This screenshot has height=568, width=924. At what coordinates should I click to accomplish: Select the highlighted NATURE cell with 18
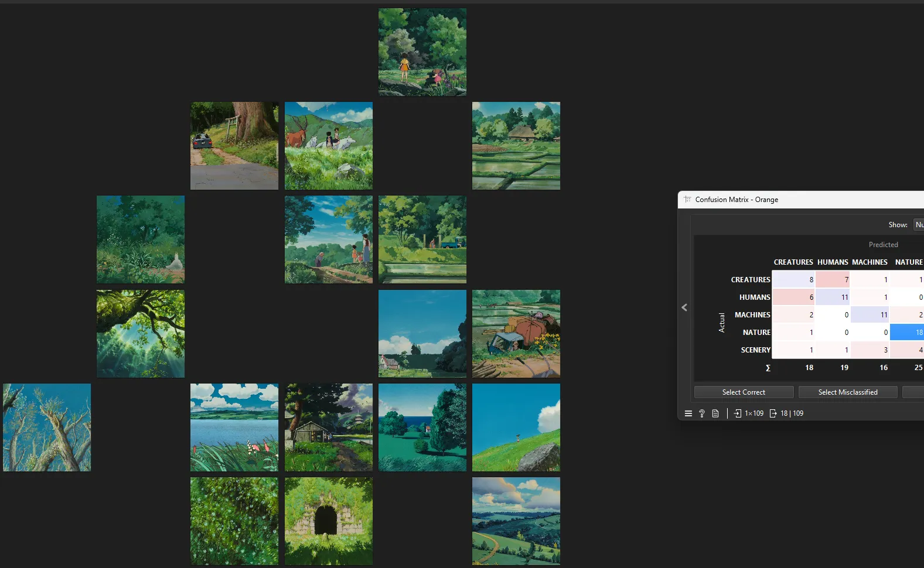907,333
